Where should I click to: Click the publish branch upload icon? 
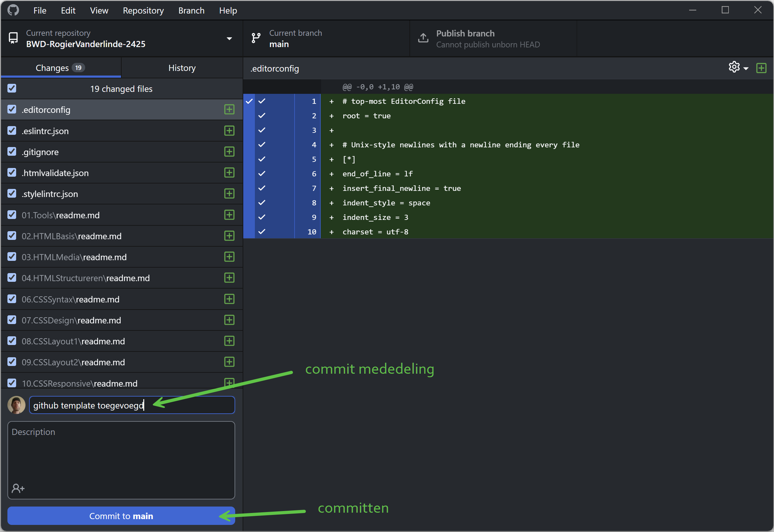423,38
